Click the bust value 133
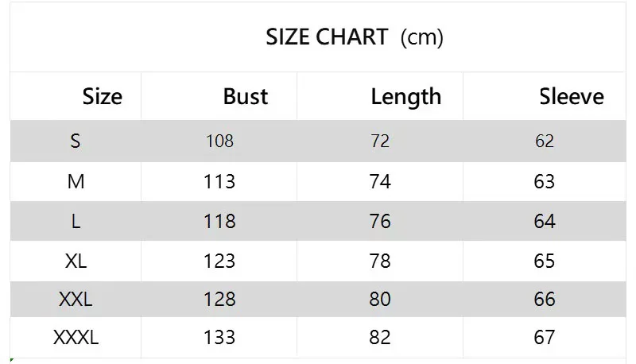This screenshot has width=636, height=364. (x=219, y=337)
